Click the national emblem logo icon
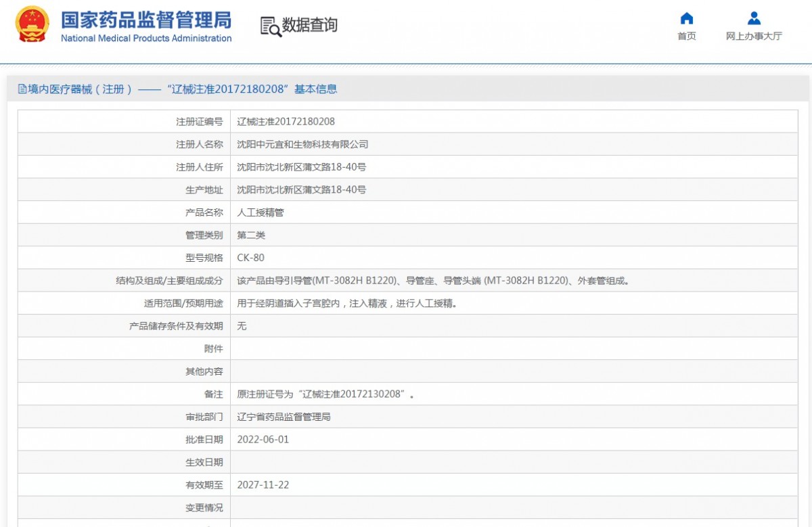The image size is (812, 527). pyautogui.click(x=32, y=24)
